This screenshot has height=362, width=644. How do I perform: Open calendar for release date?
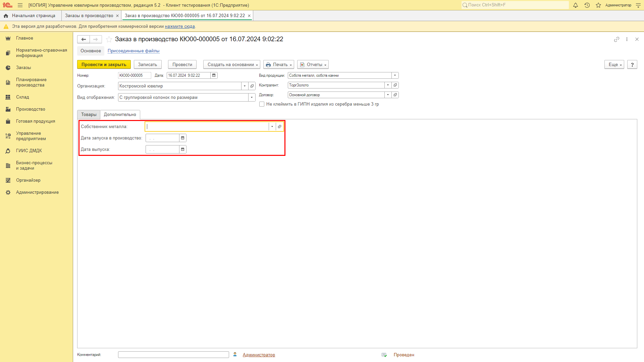point(183,149)
